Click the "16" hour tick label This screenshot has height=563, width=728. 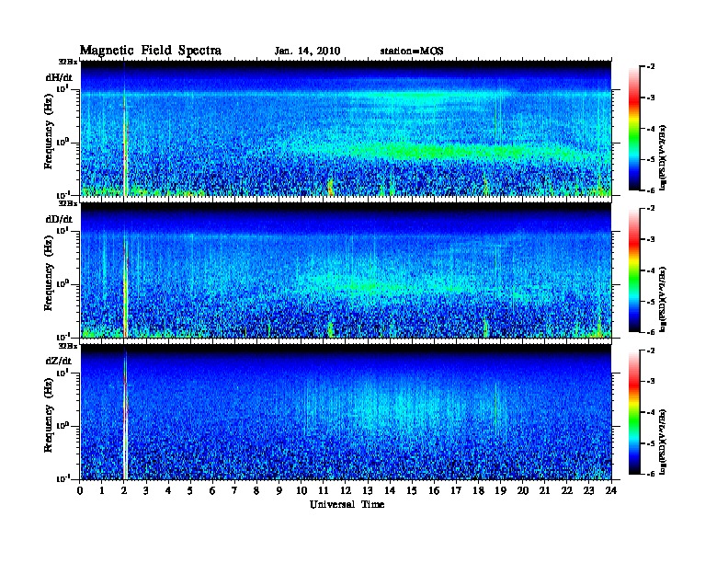pyautogui.click(x=434, y=490)
